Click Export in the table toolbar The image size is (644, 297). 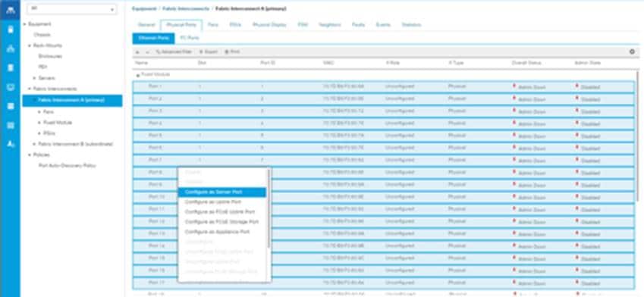click(x=209, y=52)
